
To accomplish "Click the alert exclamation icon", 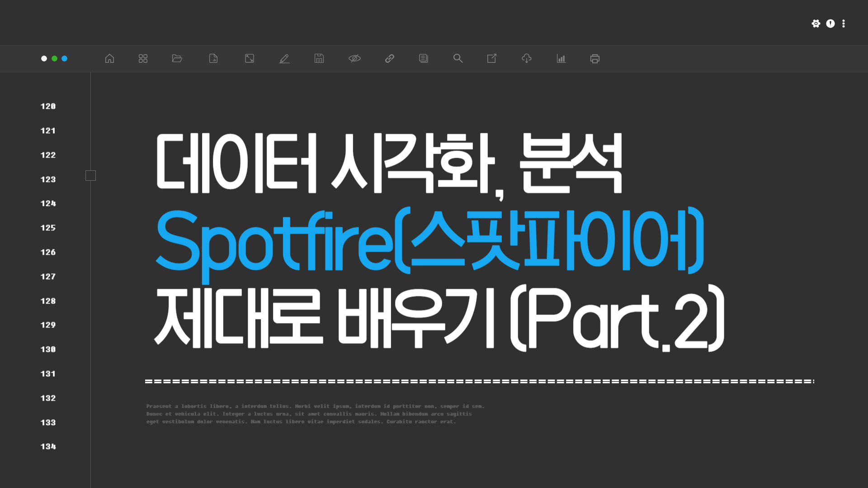I will [x=830, y=23].
